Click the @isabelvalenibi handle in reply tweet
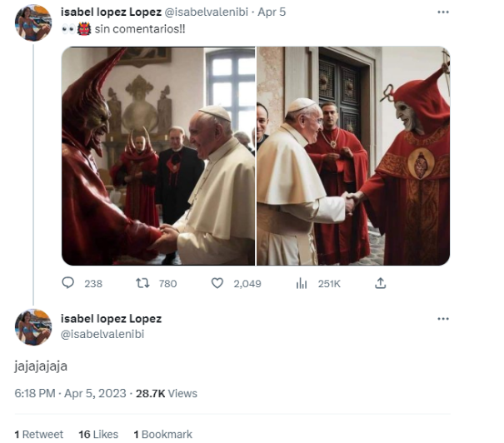The height and width of the screenshot is (443, 504). [102, 334]
